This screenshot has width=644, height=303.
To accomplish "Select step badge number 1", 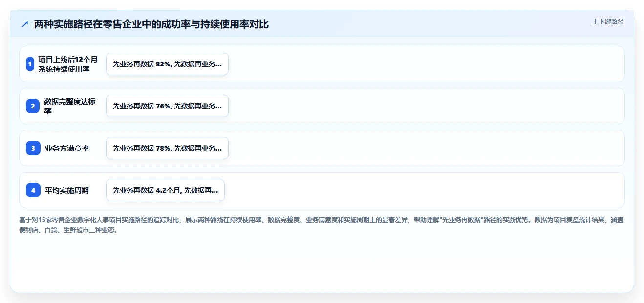I will pyautogui.click(x=30, y=64).
